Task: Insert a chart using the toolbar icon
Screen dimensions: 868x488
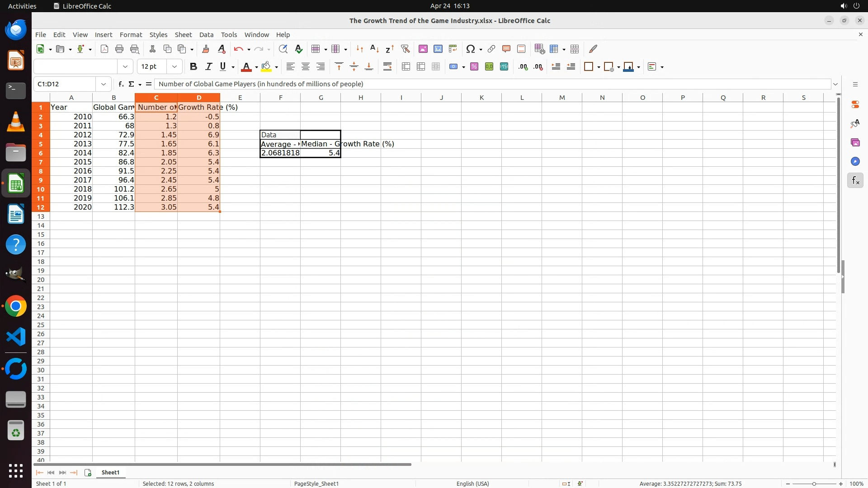Action: point(438,49)
